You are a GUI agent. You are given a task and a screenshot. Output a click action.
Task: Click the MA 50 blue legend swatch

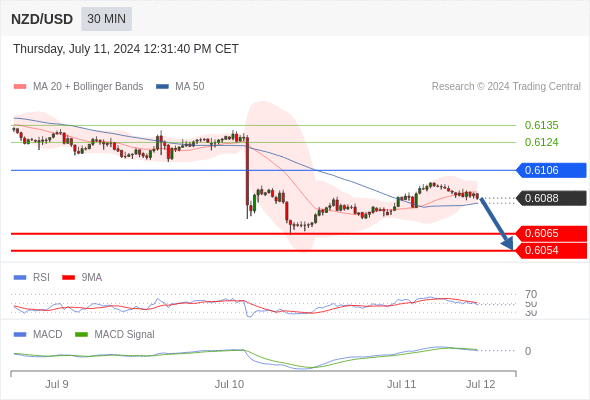[162, 87]
